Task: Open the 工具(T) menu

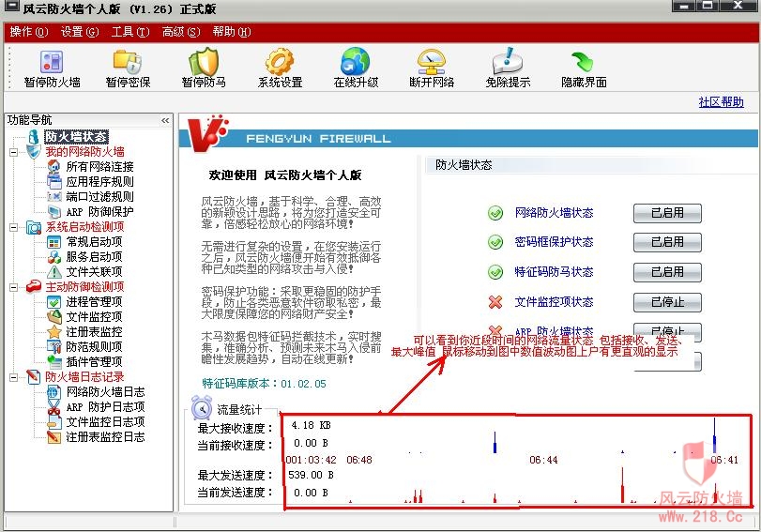Action: (x=130, y=32)
